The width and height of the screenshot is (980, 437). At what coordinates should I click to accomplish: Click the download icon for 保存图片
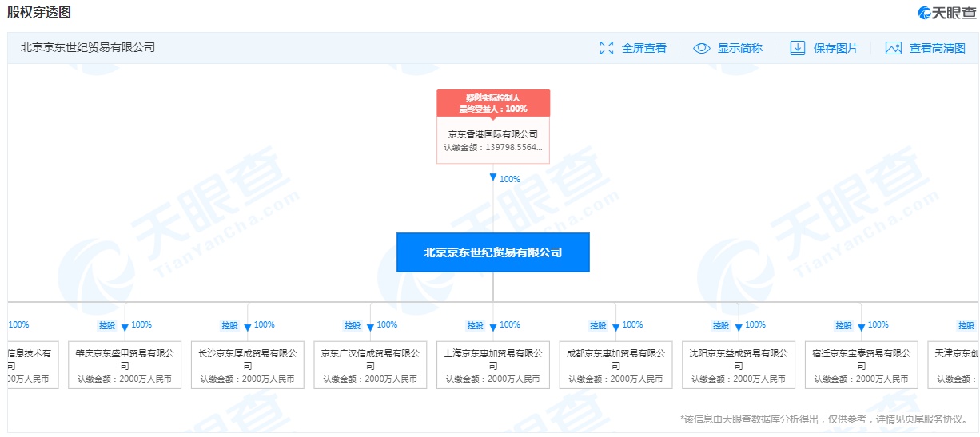797,48
